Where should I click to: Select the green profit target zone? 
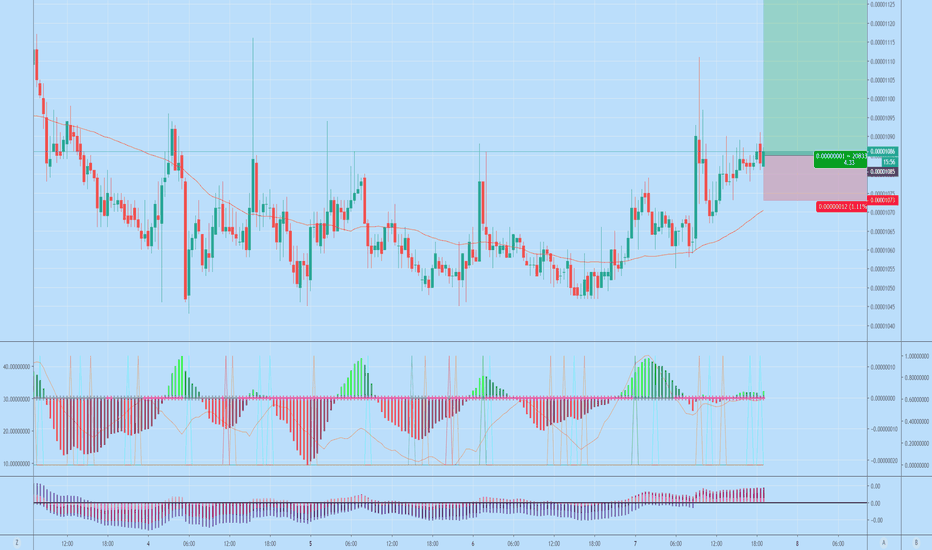(815, 77)
